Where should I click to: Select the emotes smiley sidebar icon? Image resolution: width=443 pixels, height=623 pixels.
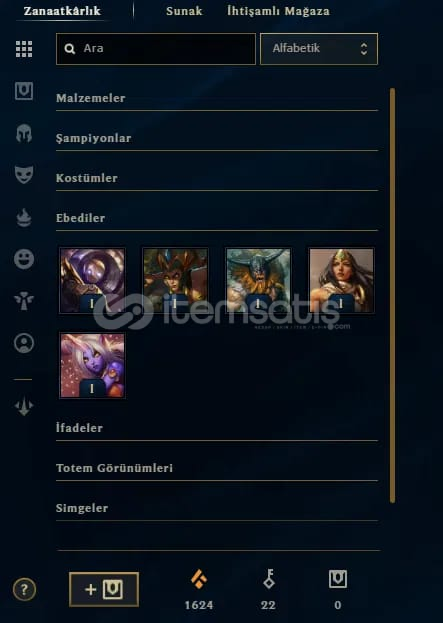(24, 259)
